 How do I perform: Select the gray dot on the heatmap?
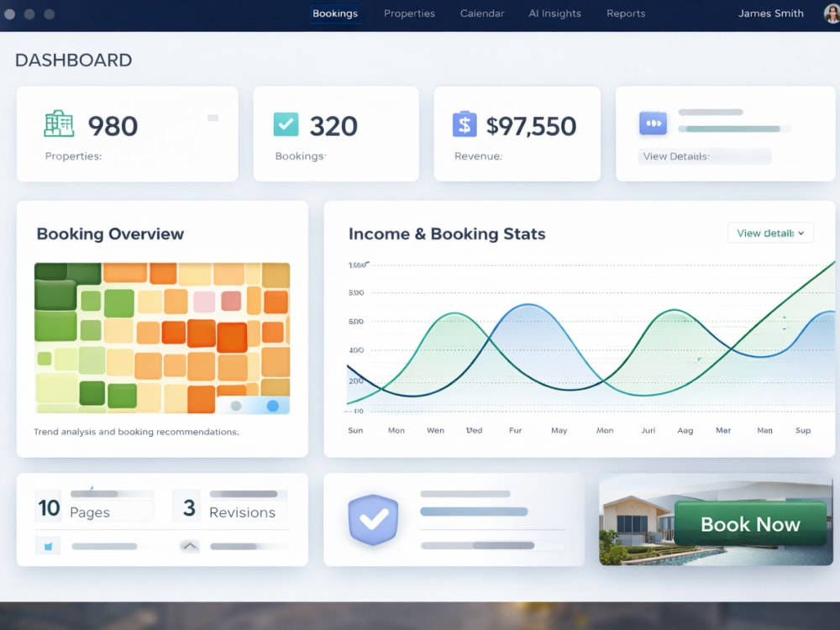pos(236,406)
